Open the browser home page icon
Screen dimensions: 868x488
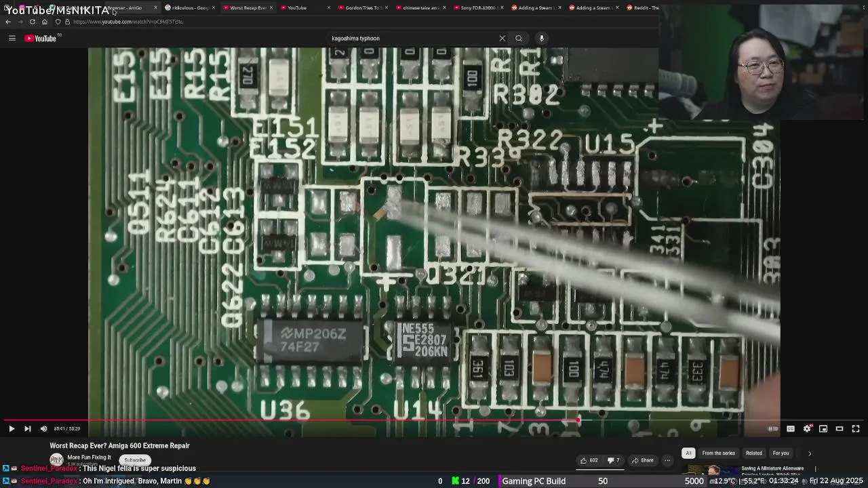pos(45,22)
